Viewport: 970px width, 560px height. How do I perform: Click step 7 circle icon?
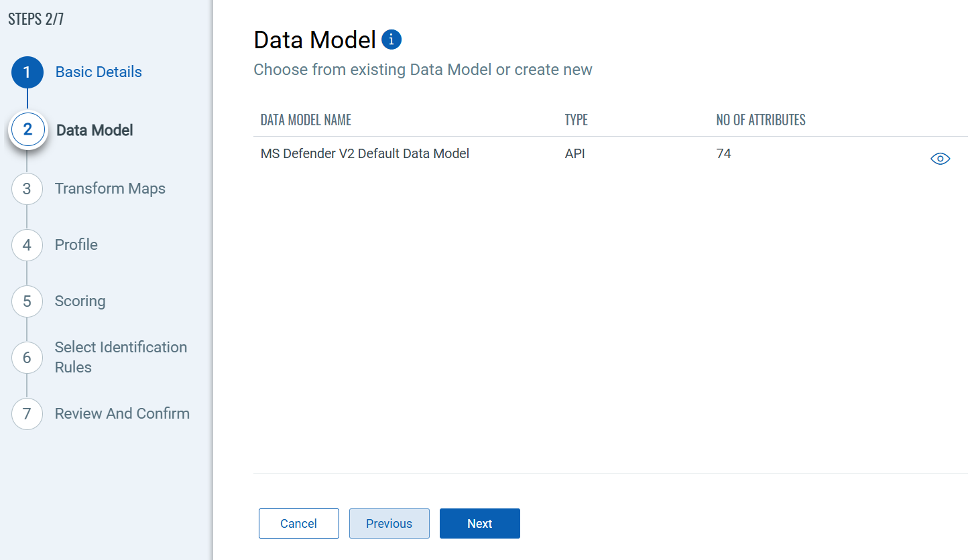tap(27, 414)
